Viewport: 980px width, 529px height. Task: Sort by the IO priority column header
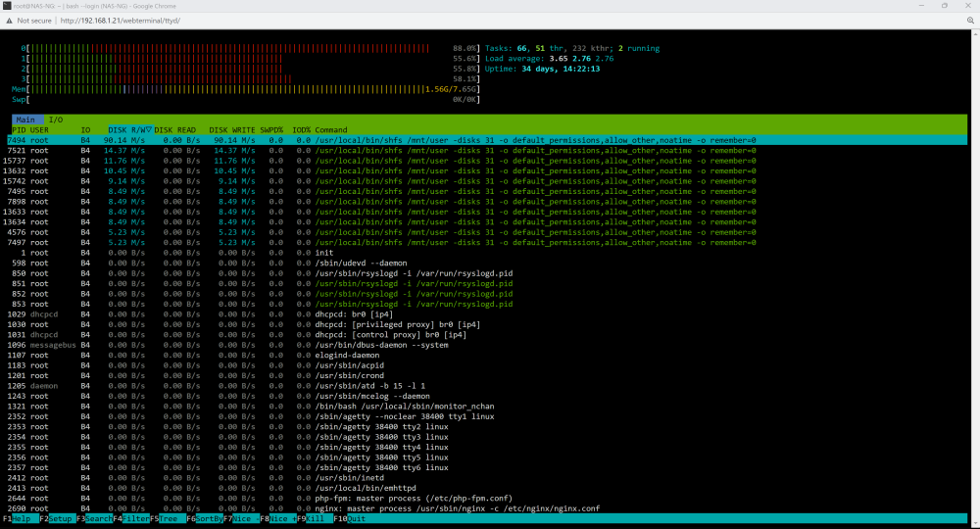coord(85,130)
